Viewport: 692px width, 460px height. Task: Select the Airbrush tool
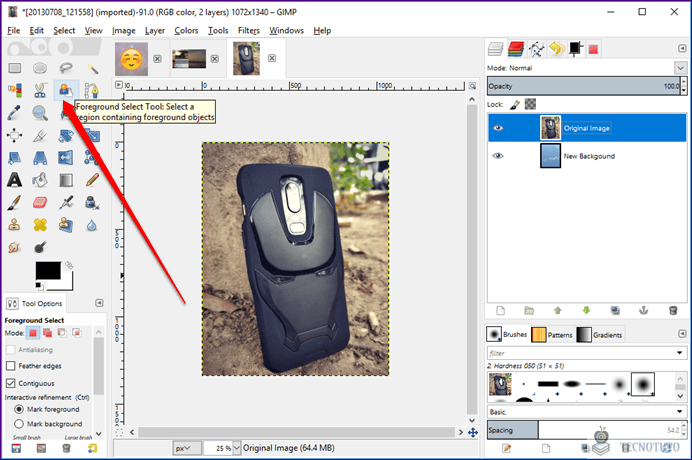pos(66,203)
